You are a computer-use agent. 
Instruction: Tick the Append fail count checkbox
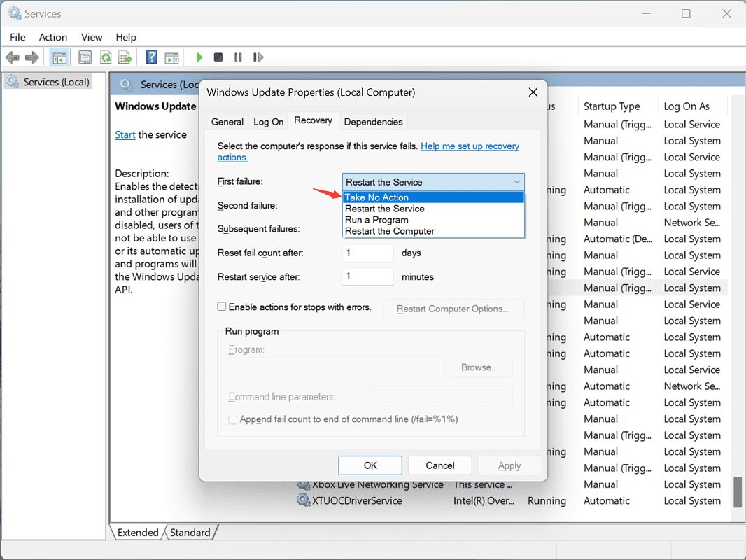click(232, 419)
